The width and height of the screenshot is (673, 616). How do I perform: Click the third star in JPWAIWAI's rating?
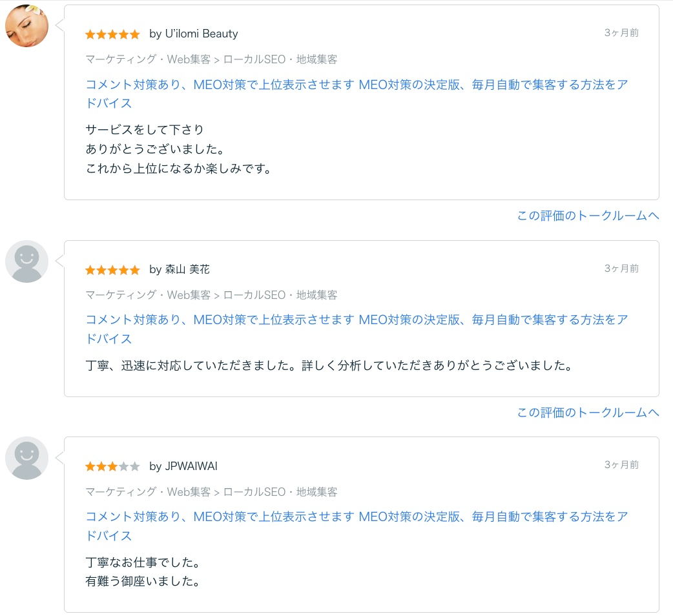click(112, 466)
